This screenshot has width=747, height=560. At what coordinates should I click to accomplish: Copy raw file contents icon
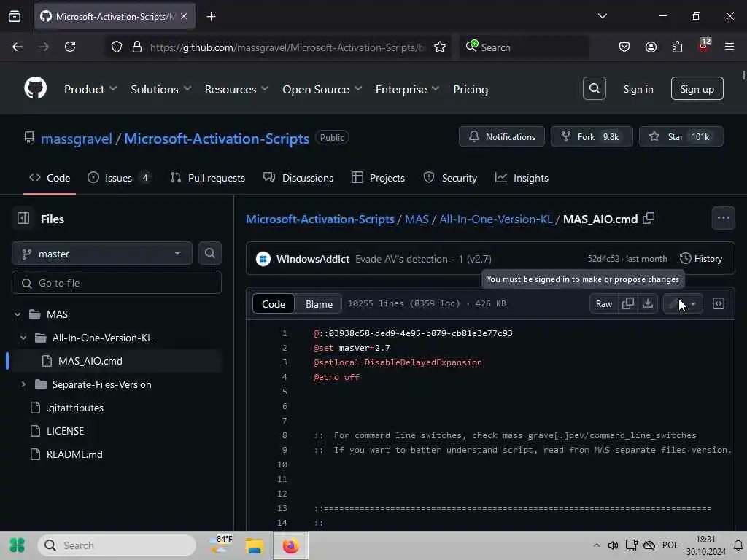point(628,303)
